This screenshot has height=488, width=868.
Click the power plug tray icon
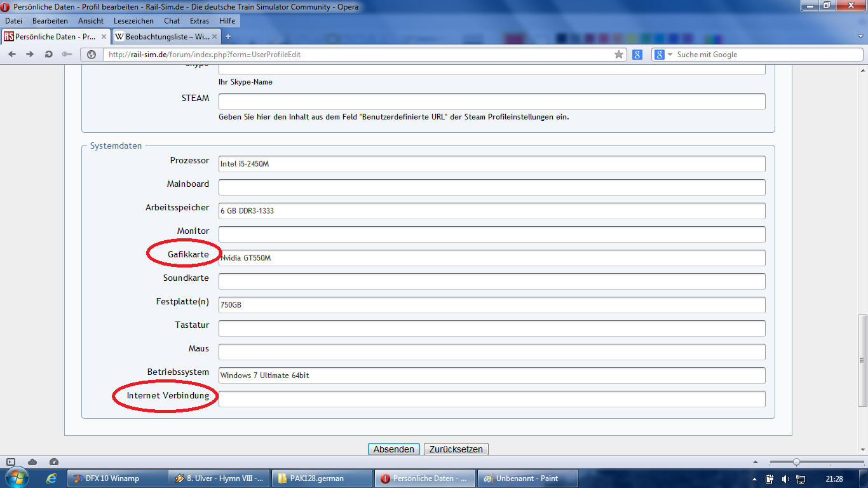tap(770, 478)
